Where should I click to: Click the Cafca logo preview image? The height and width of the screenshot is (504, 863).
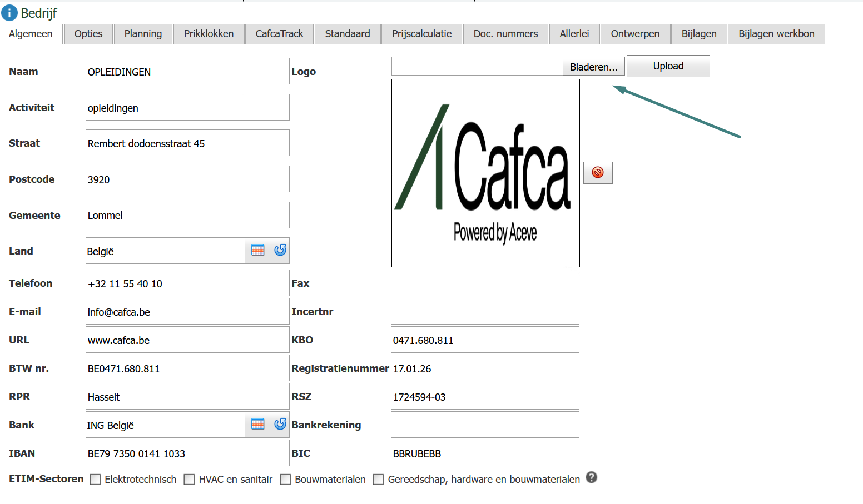[x=485, y=173]
